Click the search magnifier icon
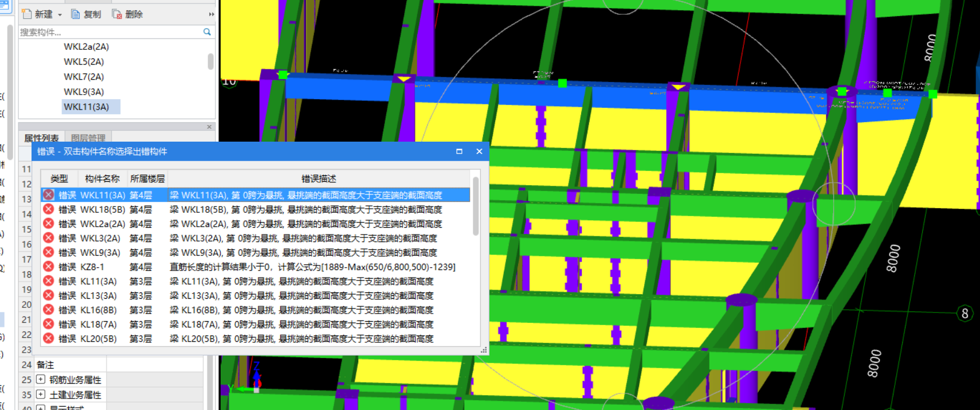This screenshot has height=410, width=980. point(207,32)
